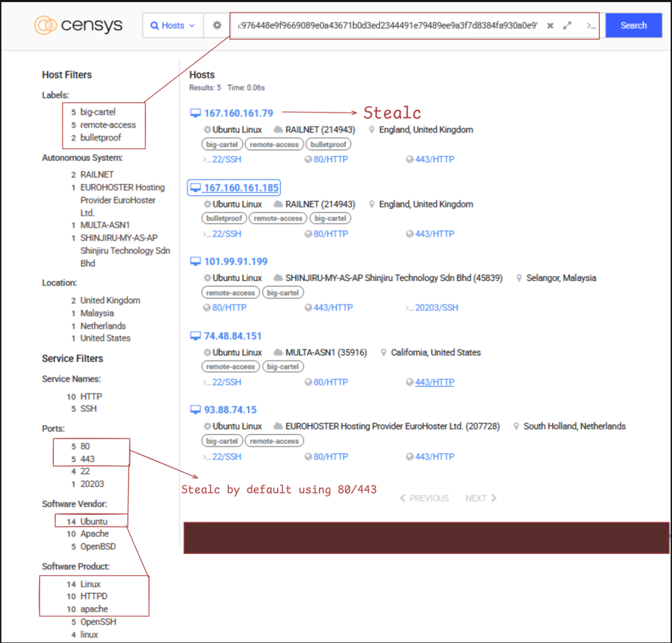Click cloud icon beside RAILNET on 167.160.161.79
The image size is (672, 643).
tap(278, 129)
